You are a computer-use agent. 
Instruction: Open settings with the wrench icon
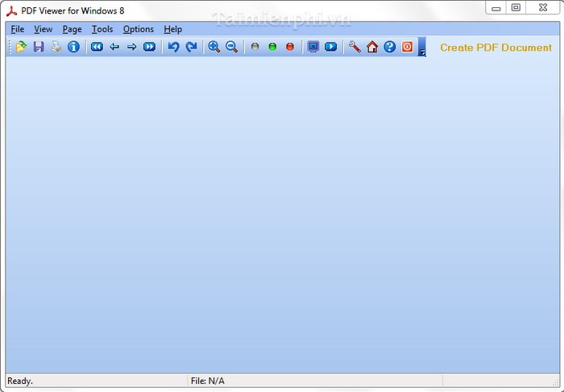(355, 47)
